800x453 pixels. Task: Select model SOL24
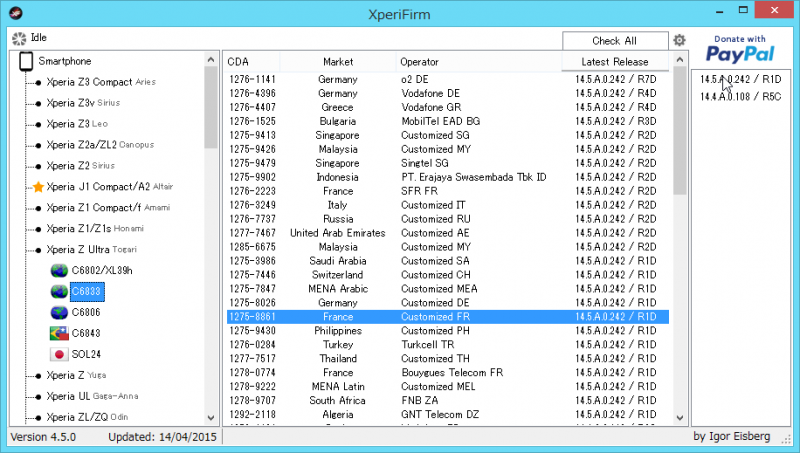[86, 354]
